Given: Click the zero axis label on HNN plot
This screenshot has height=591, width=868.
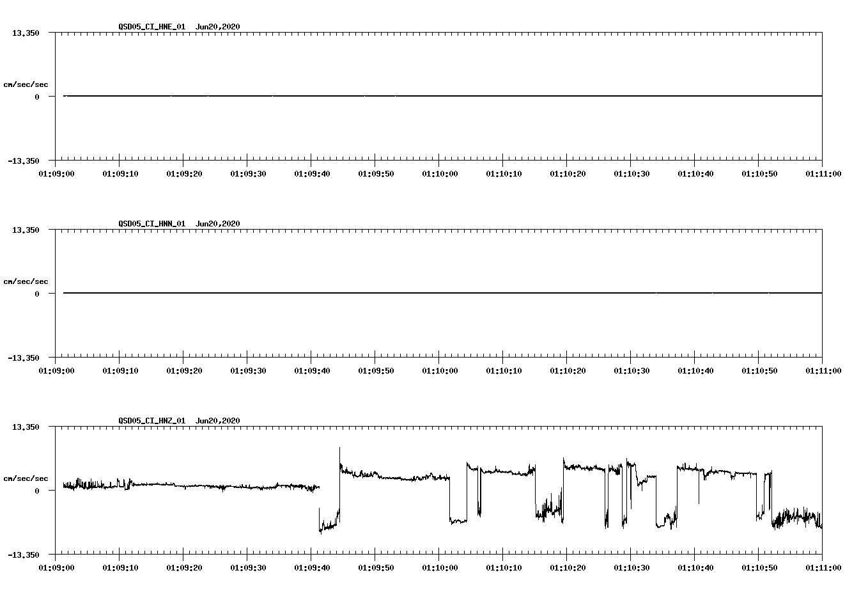Looking at the screenshot, I should click(x=37, y=294).
